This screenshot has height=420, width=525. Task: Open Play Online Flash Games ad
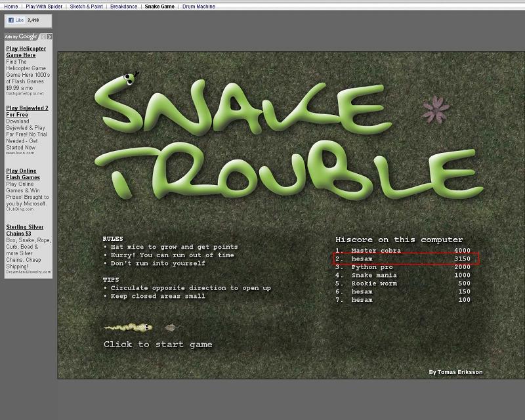click(23, 174)
